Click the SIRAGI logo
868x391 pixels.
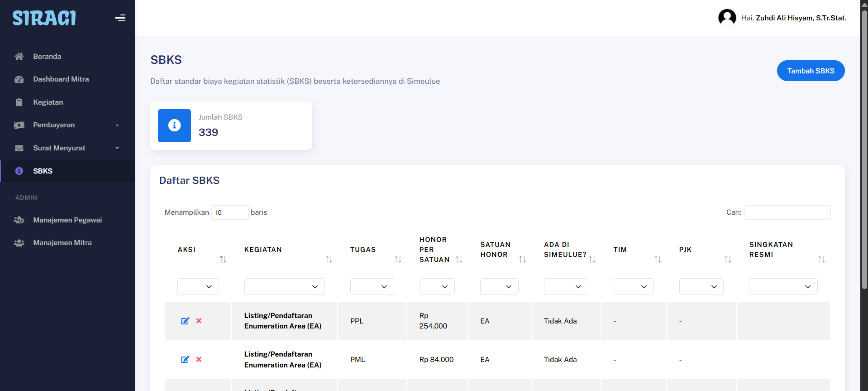click(x=44, y=18)
